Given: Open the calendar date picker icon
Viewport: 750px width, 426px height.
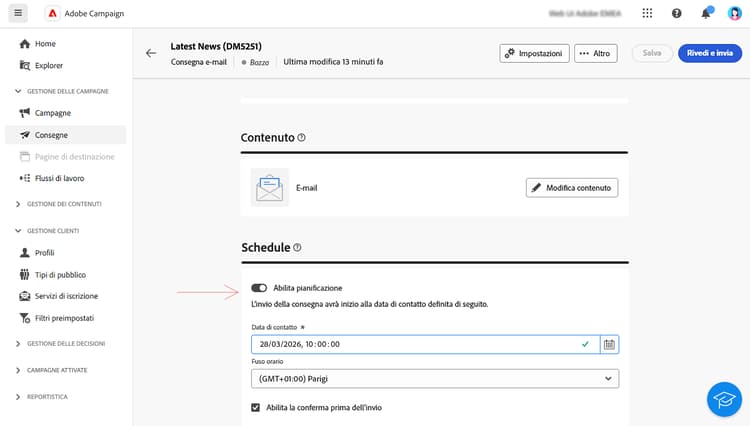Looking at the screenshot, I should pos(609,344).
